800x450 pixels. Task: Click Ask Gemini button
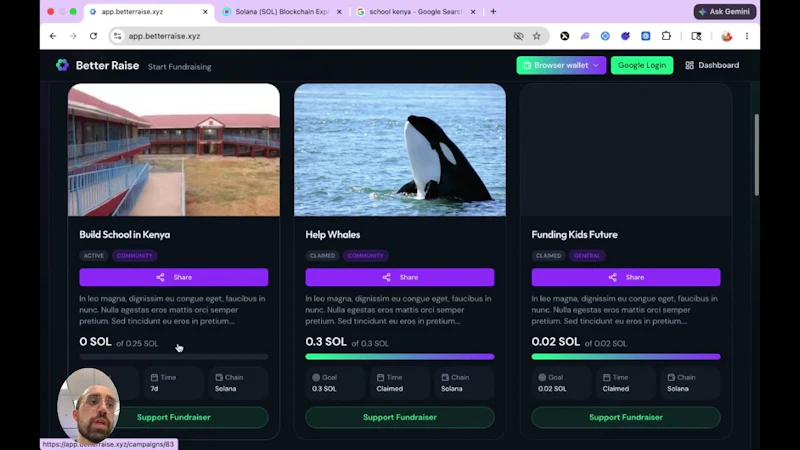click(724, 11)
